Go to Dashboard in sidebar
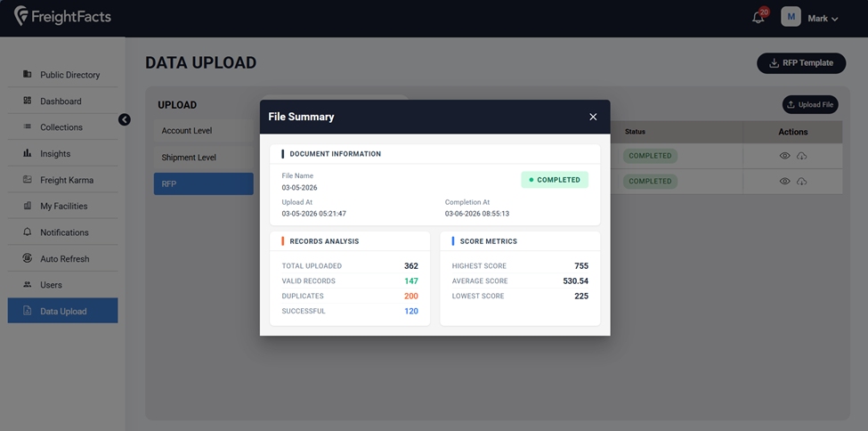The image size is (868, 431). tap(62, 101)
